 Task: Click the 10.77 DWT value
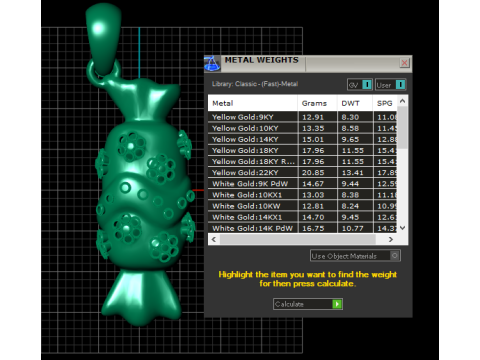tap(353, 228)
